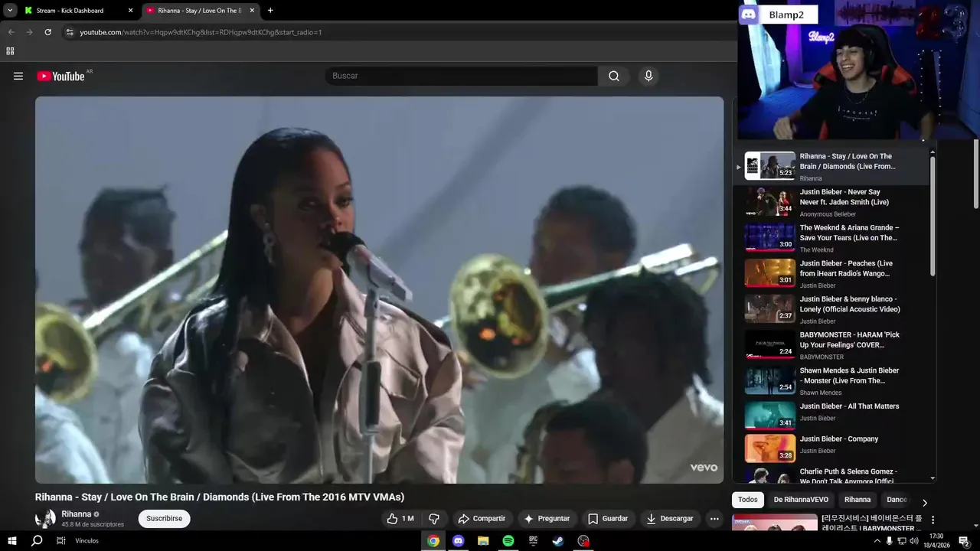
Task: Open the taskbar clock showing 17:30
Action: pos(936,540)
